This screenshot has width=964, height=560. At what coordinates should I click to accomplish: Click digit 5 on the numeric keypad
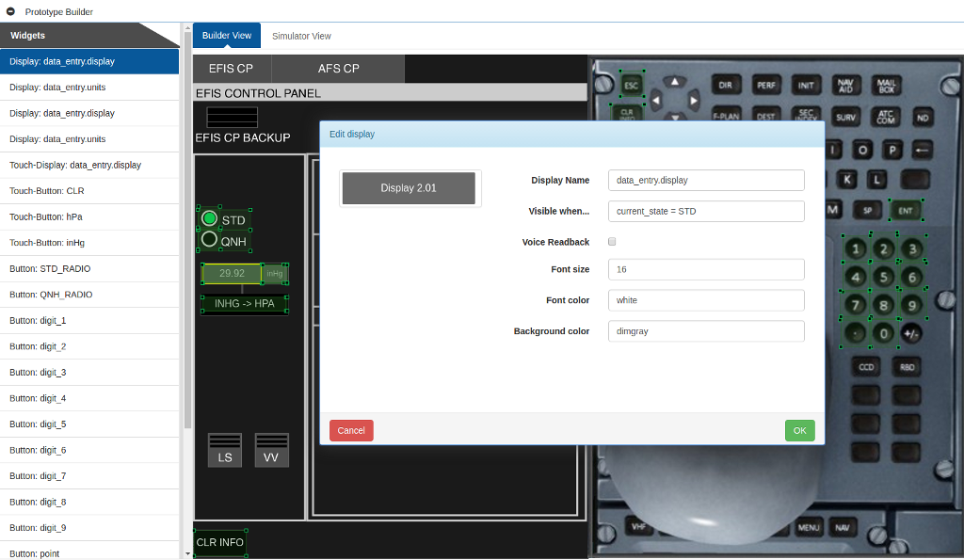[883, 277]
